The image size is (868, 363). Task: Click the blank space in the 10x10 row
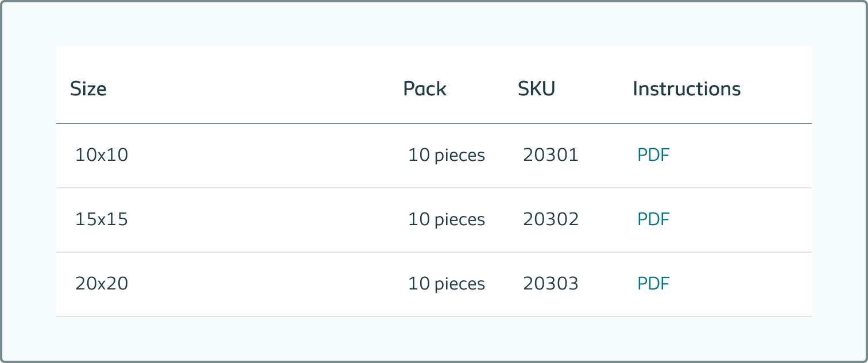tap(264, 155)
